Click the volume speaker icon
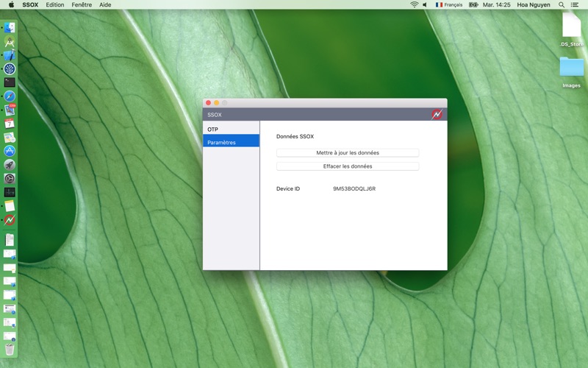The width and height of the screenshot is (588, 368). click(x=425, y=4)
